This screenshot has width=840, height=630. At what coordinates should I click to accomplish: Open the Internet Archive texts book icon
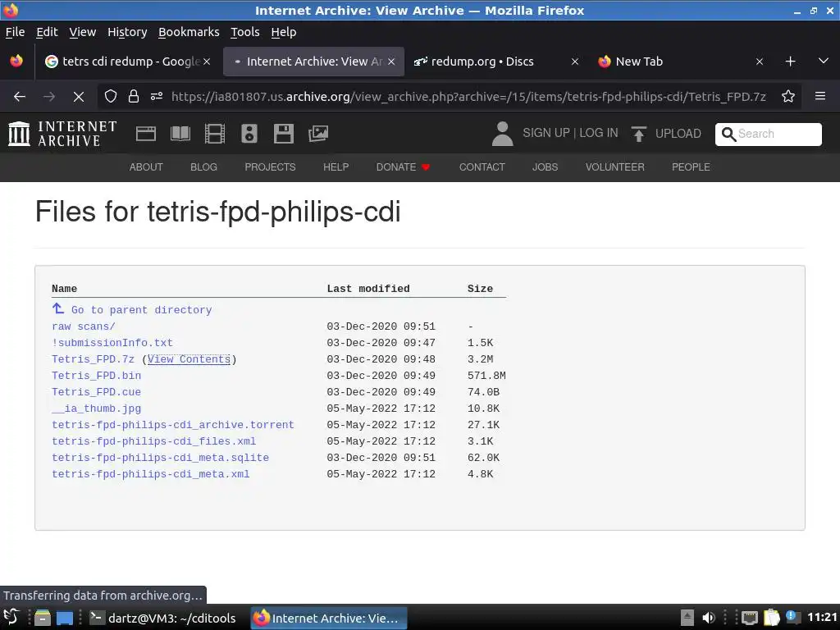point(180,134)
